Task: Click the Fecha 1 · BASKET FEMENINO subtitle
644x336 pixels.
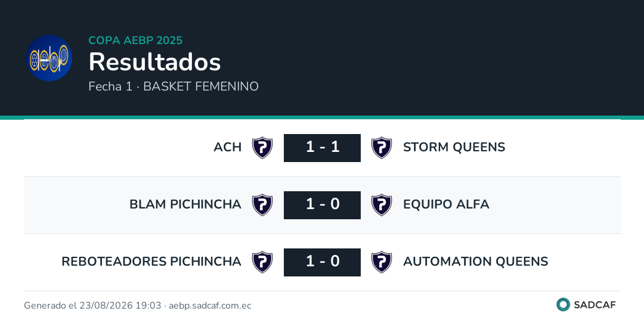Action: 174,86
